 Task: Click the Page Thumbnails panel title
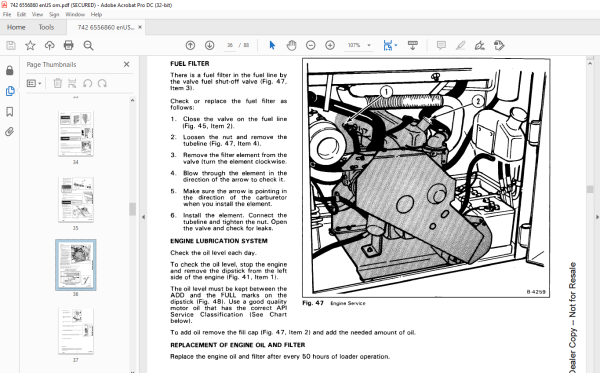coord(51,64)
